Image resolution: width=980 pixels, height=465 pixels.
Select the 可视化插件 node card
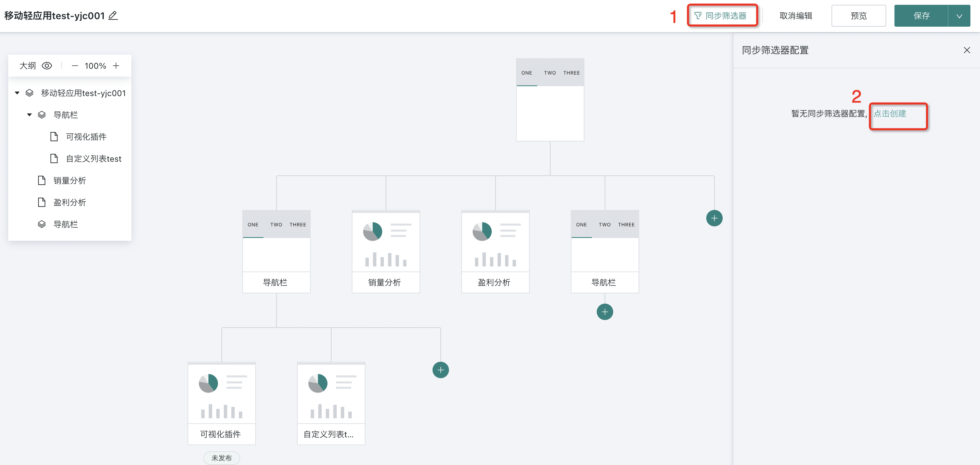coord(221,403)
